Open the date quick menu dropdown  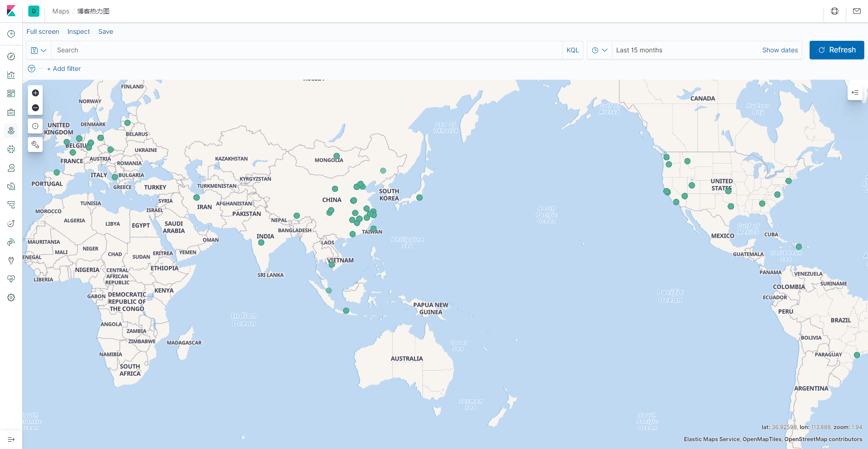(x=600, y=50)
